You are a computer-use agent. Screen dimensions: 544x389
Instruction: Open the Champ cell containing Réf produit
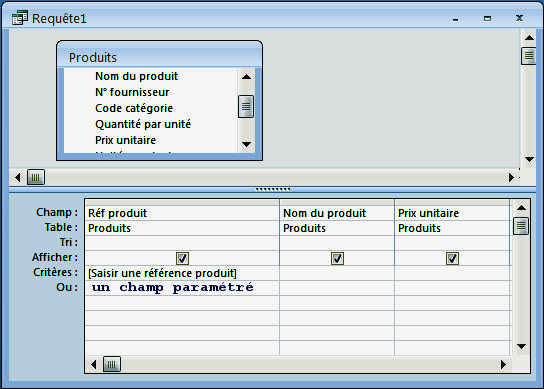point(182,213)
